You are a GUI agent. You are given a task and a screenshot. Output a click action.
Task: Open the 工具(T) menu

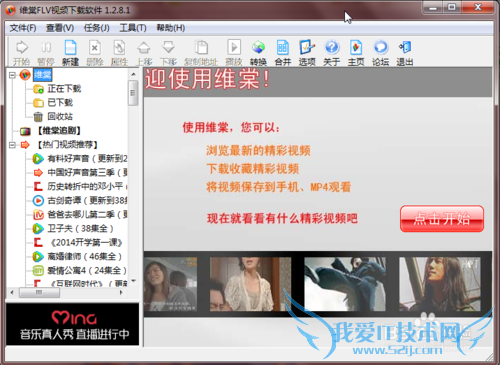click(133, 28)
